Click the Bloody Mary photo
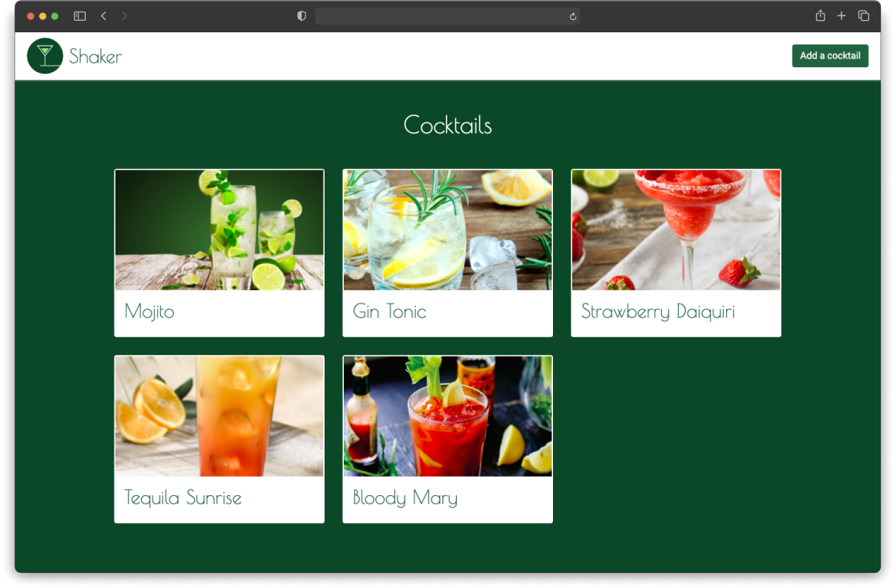This screenshot has height=588, width=896. pos(447,416)
